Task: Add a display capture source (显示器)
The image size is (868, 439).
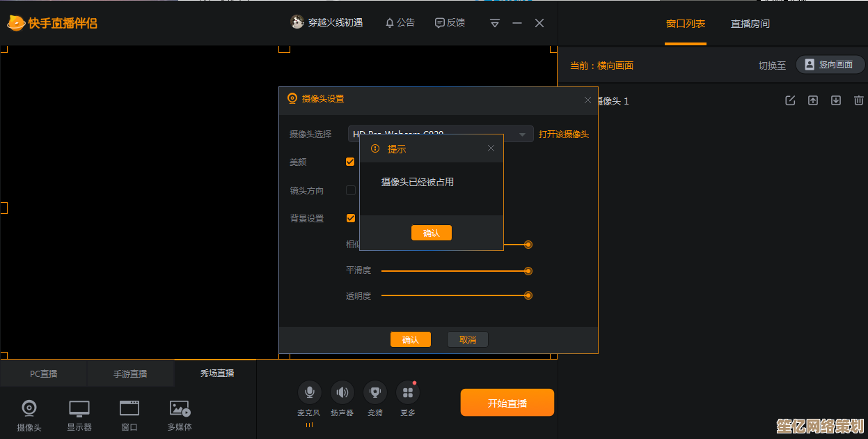Action: click(x=79, y=415)
